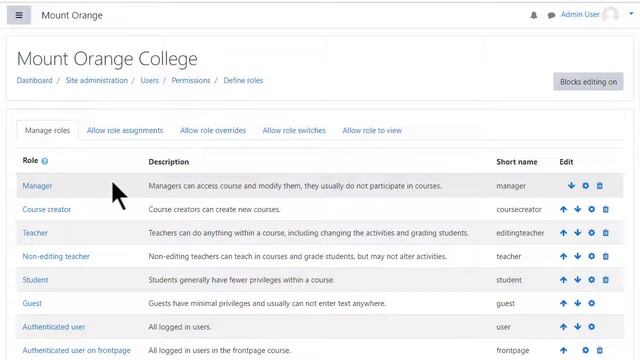Click the Blocks editing on button
640x360 pixels.
588,82
